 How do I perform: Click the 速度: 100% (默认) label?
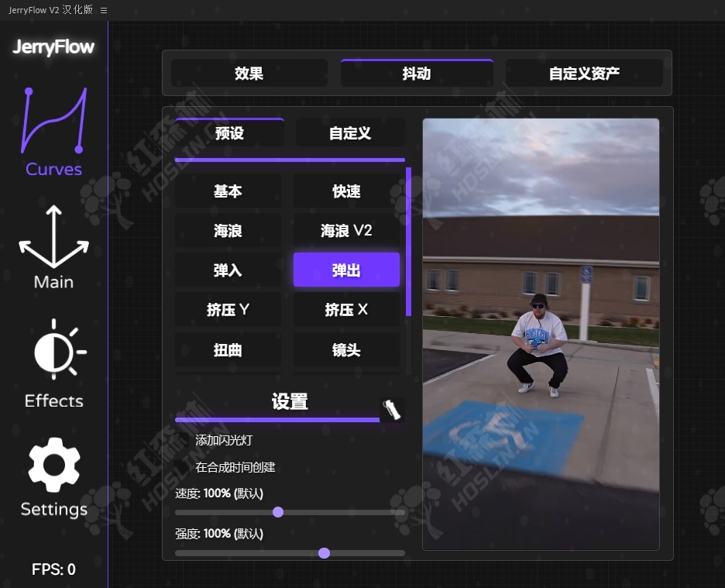click(x=219, y=493)
